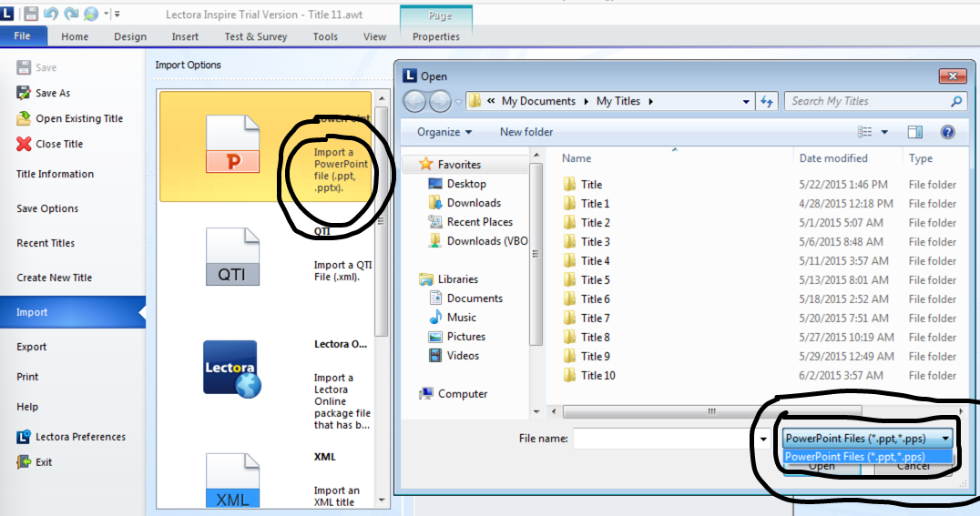Click the New folder button

(x=526, y=132)
